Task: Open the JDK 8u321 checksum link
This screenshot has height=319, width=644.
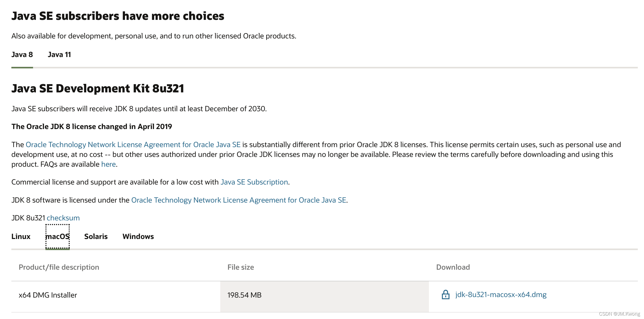Action: click(63, 218)
